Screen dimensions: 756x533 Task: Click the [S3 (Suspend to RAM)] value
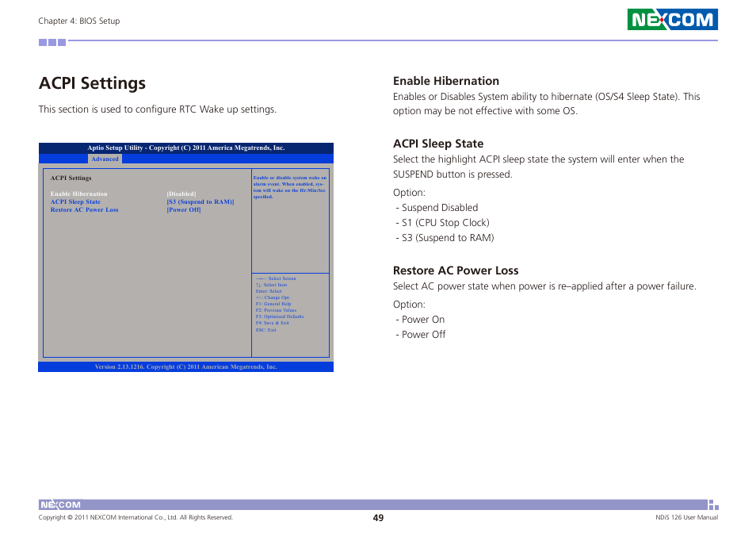click(200, 201)
